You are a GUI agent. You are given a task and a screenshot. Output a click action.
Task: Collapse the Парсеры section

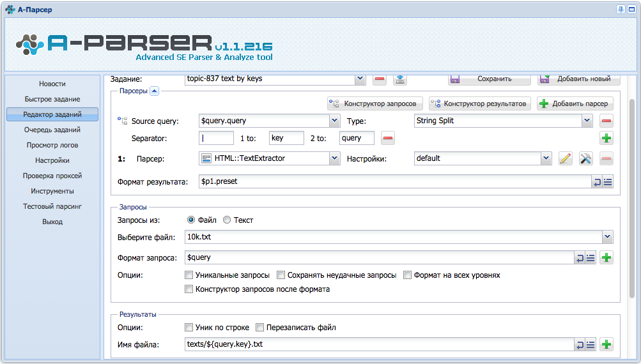point(154,91)
